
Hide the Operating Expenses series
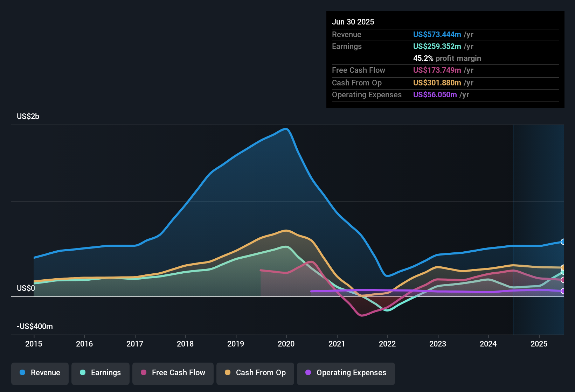(x=346, y=373)
